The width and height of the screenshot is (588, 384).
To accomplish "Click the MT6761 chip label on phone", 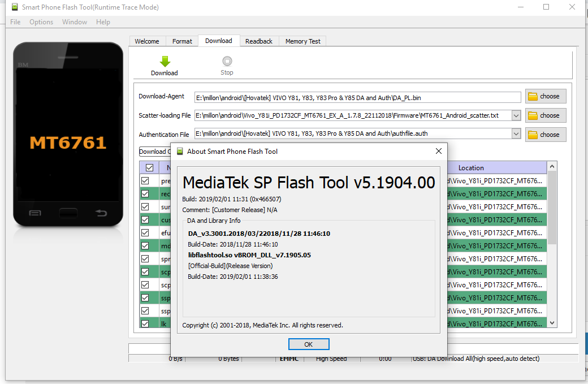I will [68, 143].
